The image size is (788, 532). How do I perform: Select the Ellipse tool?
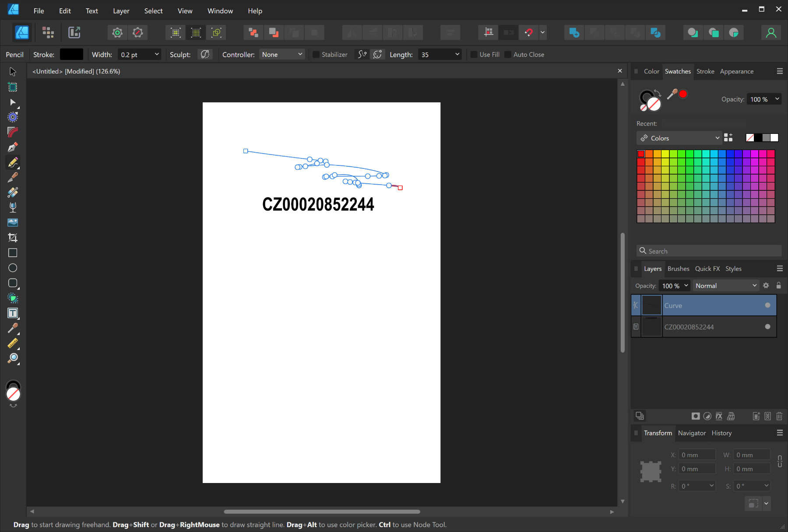[13, 268]
